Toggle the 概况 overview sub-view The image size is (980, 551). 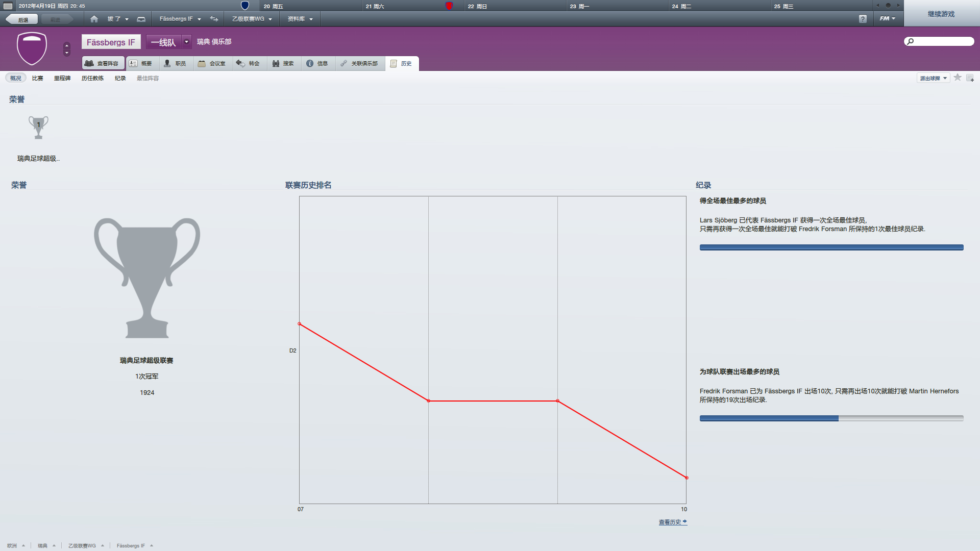pos(16,78)
